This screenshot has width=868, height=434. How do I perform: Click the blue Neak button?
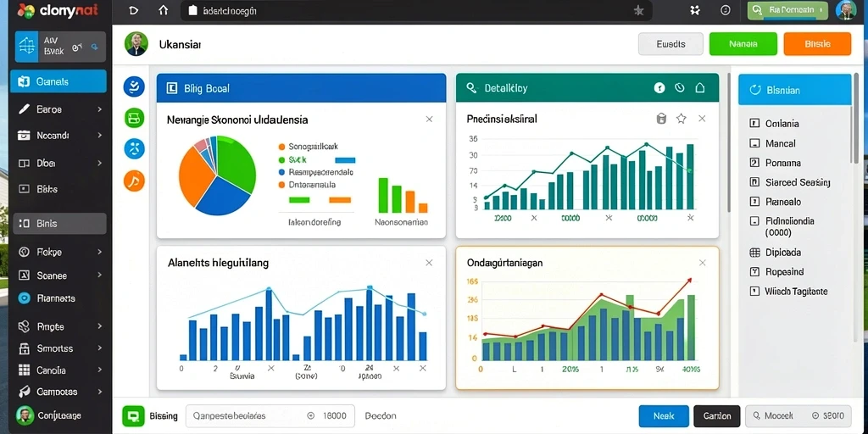(664, 415)
